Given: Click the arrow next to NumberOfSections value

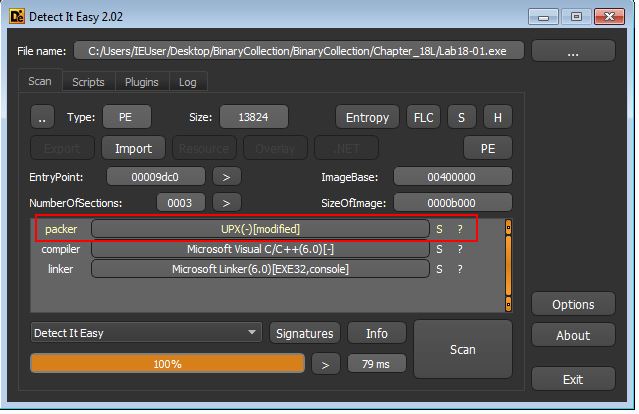Looking at the screenshot, I should point(227,203).
